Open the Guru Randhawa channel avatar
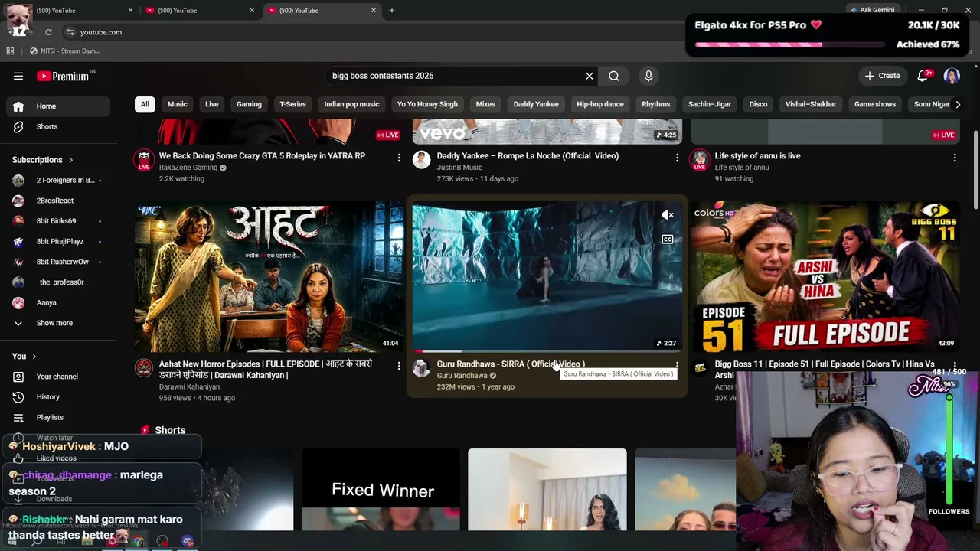980x551 pixels. tap(421, 368)
